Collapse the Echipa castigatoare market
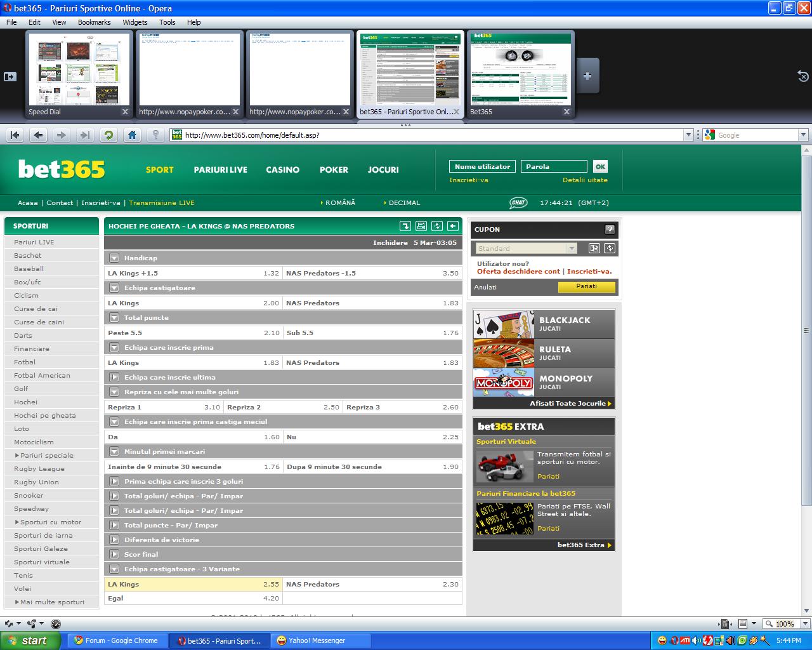The width and height of the screenshot is (812, 650). click(114, 288)
